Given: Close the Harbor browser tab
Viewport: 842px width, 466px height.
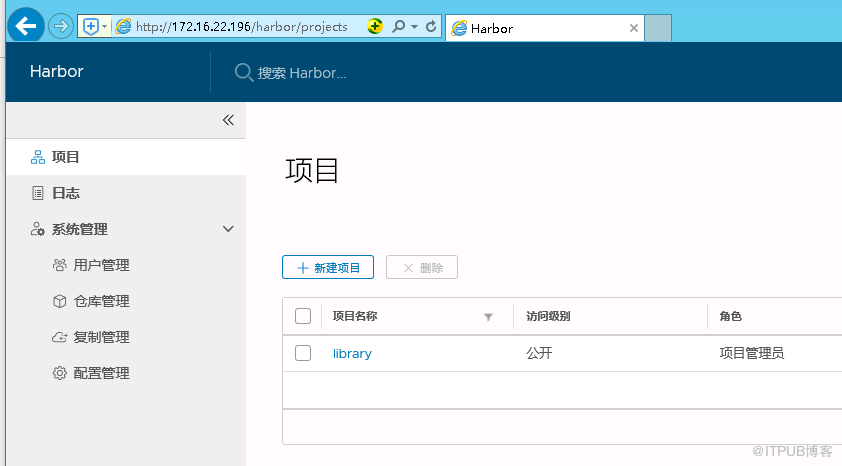Looking at the screenshot, I should [x=634, y=28].
